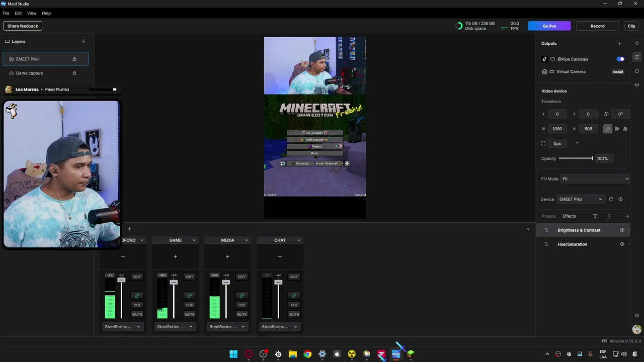Collapse the audio mixer panel with chevron
The image size is (644, 362).
[528, 229]
